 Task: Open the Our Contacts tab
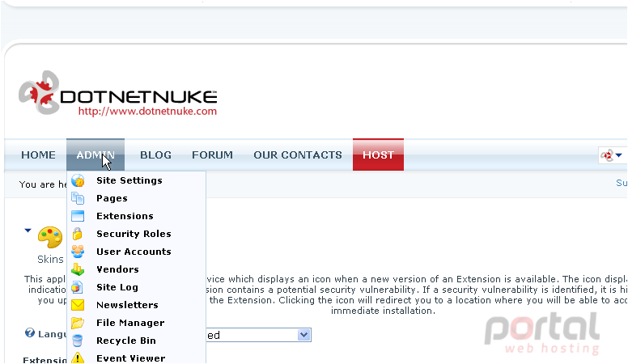[x=298, y=155]
